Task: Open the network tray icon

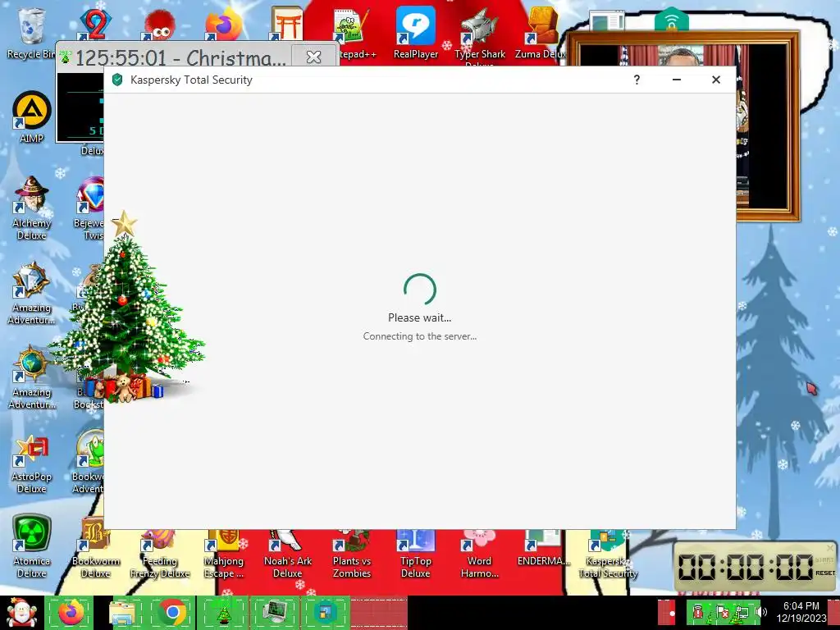Action: 742,611
